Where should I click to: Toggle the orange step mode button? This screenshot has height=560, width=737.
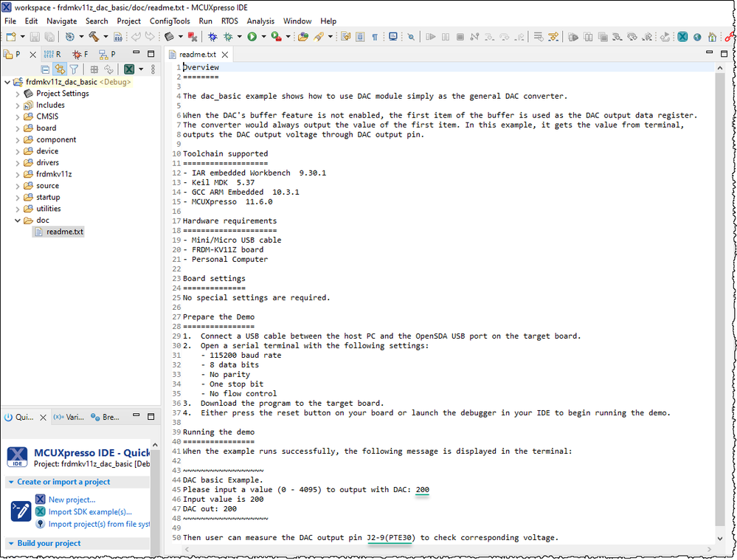[553, 37]
